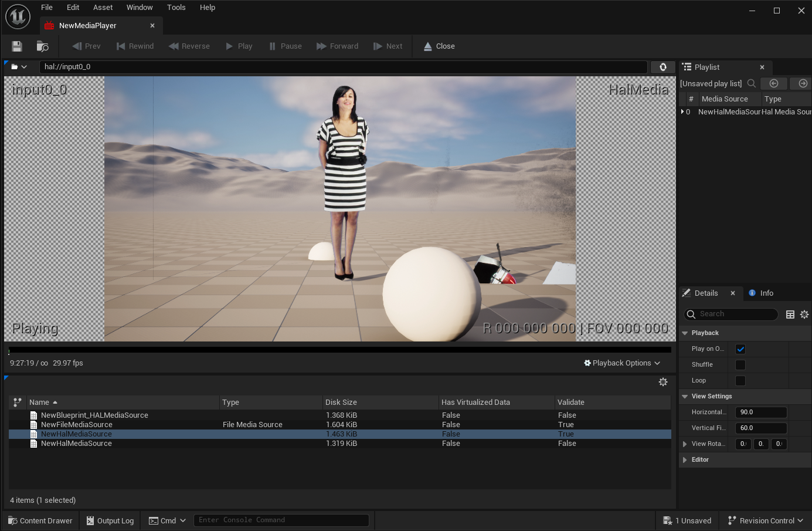This screenshot has width=812, height=531.
Task: Switch to the Playlist tab
Action: [707, 67]
